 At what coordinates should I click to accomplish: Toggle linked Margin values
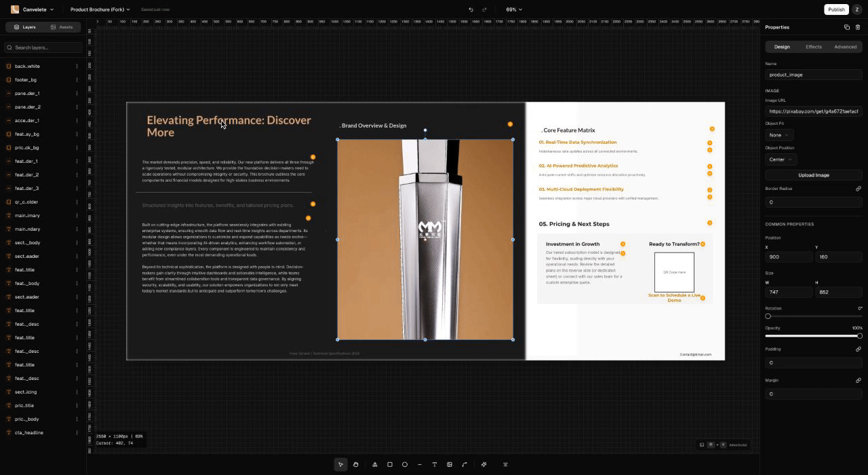(859, 380)
